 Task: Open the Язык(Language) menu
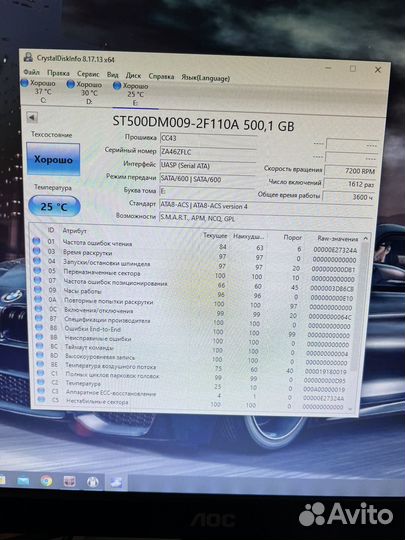click(x=205, y=78)
